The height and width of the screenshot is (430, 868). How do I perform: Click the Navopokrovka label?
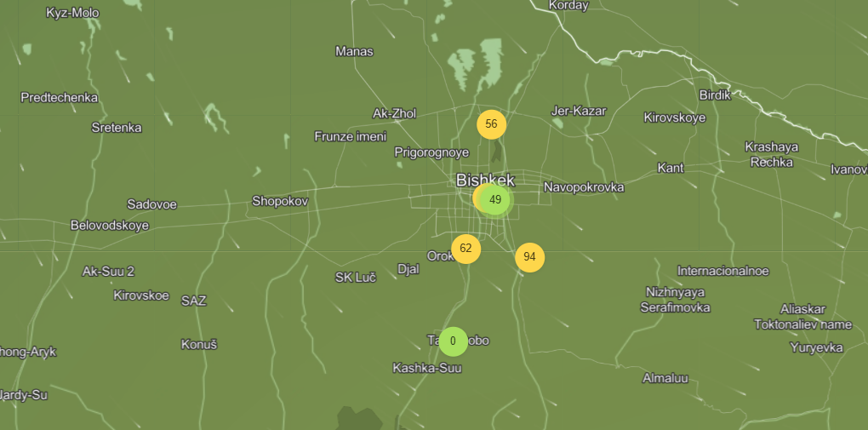(584, 187)
